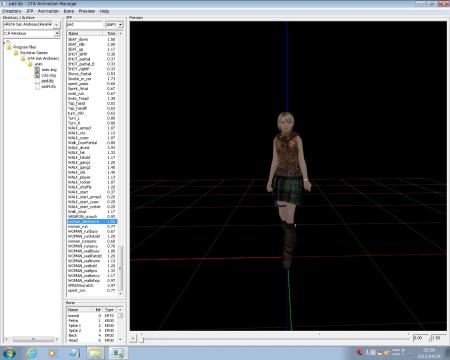Select the Head bone row
The height and width of the screenshot is (360, 450).
point(92,340)
